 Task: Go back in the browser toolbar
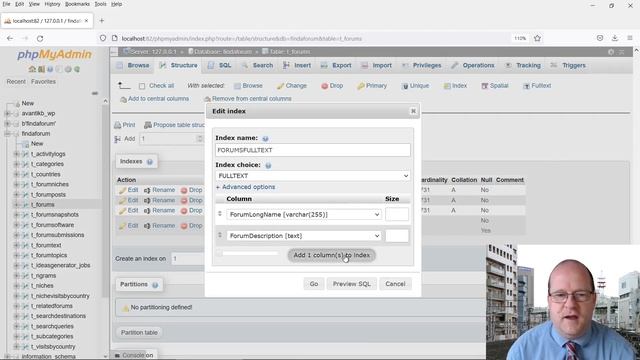[x=10, y=38]
